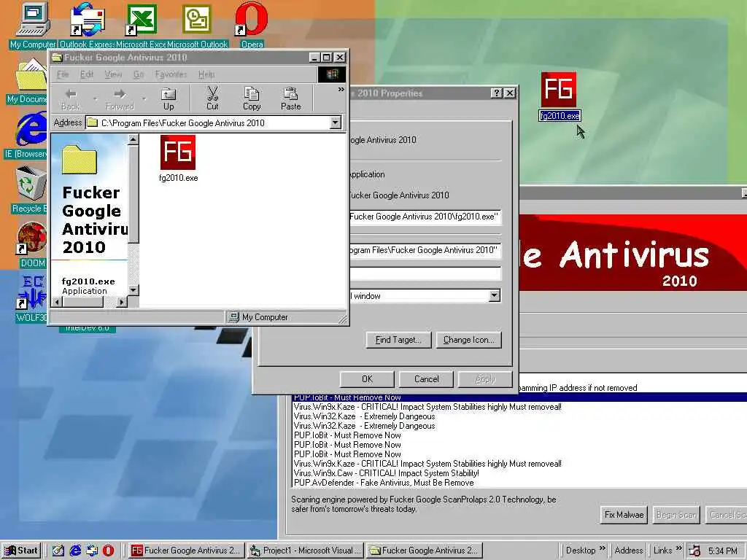Click the down arrow of the Explorer info pane scrollbar
Screen dimensions: 747x560
pos(133,290)
